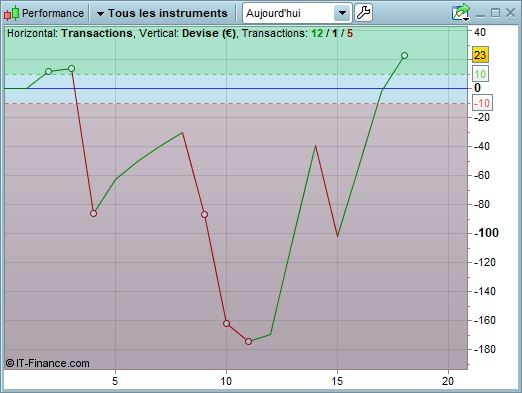Click the chart export icon

[461, 13]
